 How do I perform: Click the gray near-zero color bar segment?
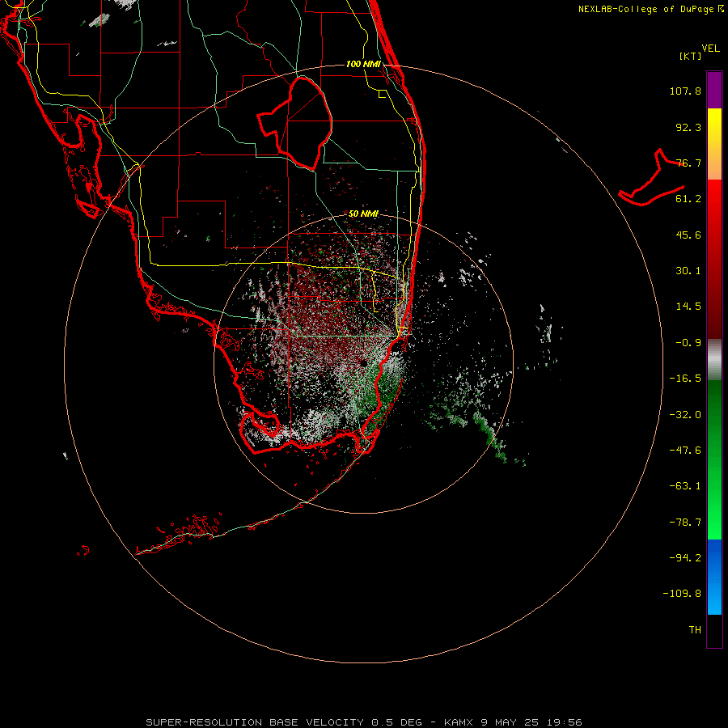pos(714,360)
